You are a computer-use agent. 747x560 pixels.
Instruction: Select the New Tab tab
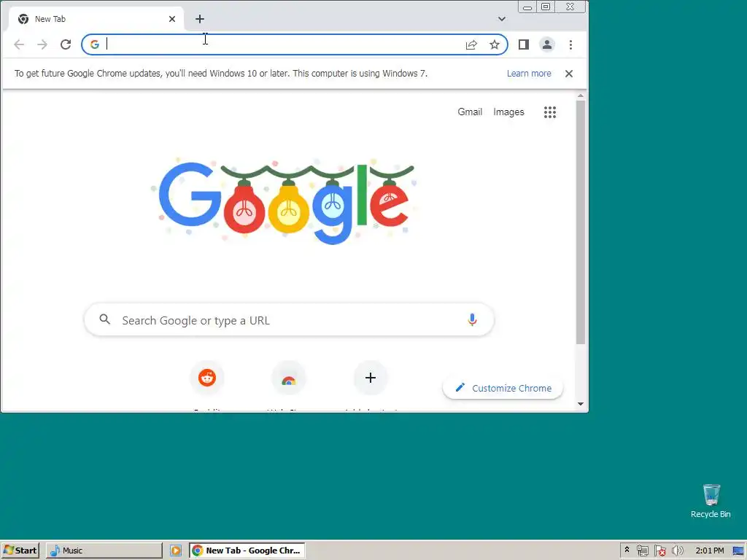(96, 19)
